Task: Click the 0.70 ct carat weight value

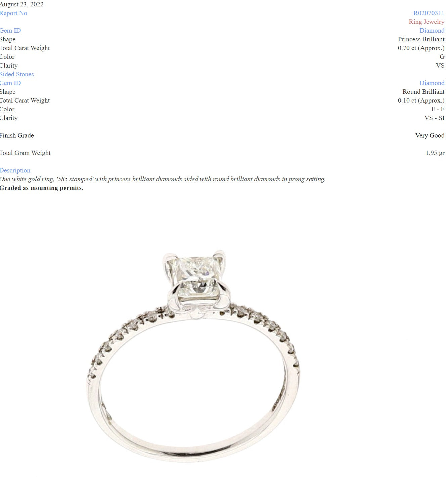Action: [x=421, y=48]
